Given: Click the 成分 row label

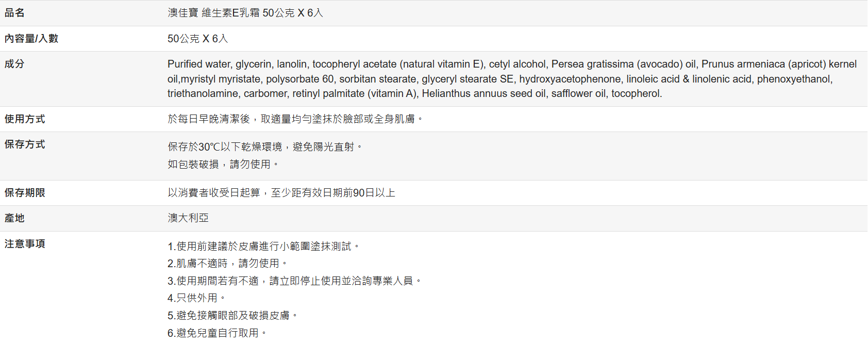Looking at the screenshot, I should (14, 64).
